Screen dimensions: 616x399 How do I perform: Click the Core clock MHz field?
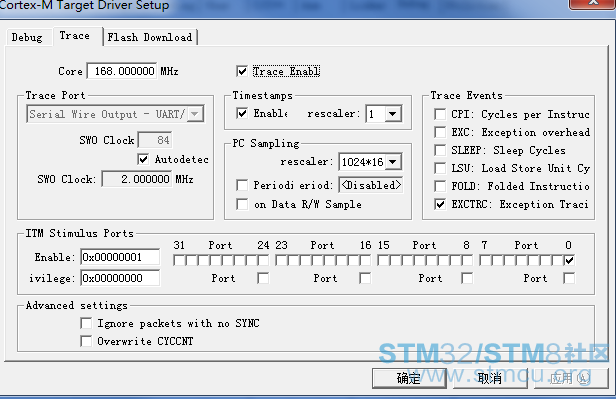tap(122, 71)
